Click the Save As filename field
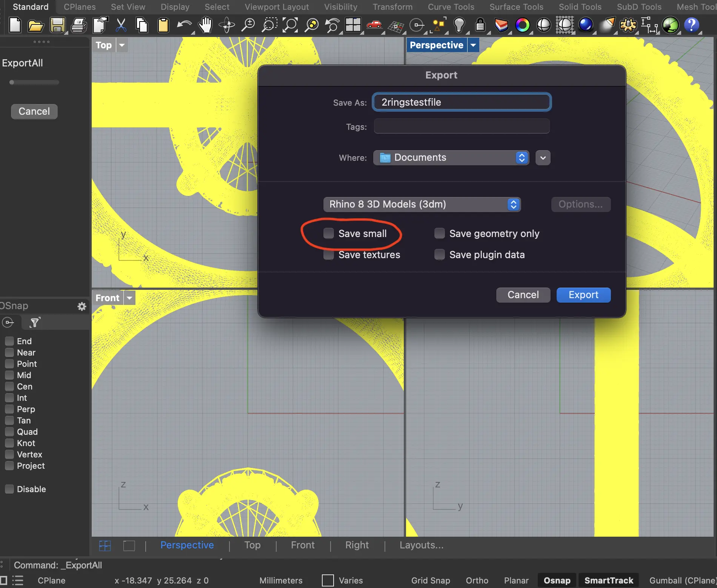This screenshot has height=588, width=717. pos(462,102)
